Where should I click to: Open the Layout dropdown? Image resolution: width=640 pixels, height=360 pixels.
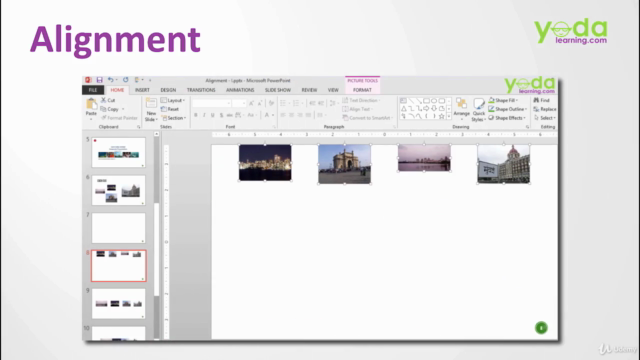pyautogui.click(x=173, y=100)
